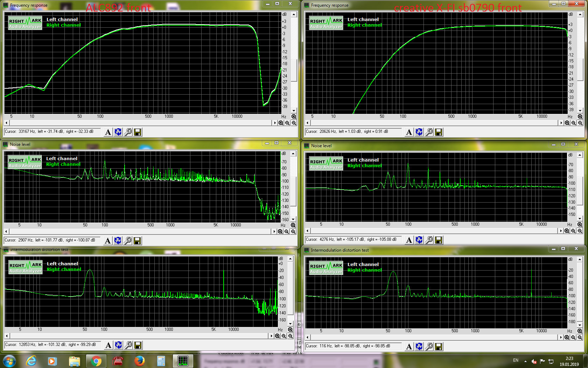
Task: Click floppy save icon in X-Fi Intermodulation distortion window
Action: point(439,347)
